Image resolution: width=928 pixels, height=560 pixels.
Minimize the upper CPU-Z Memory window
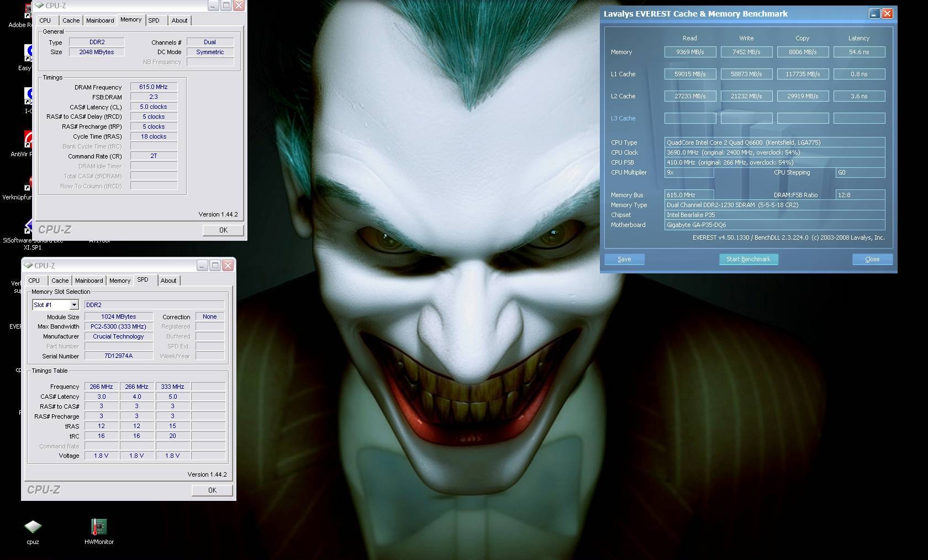[213, 6]
